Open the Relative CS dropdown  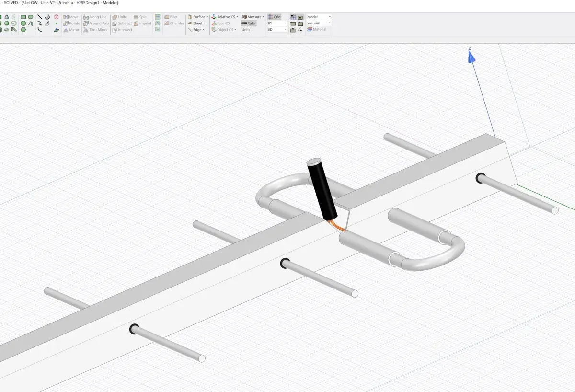(x=225, y=17)
